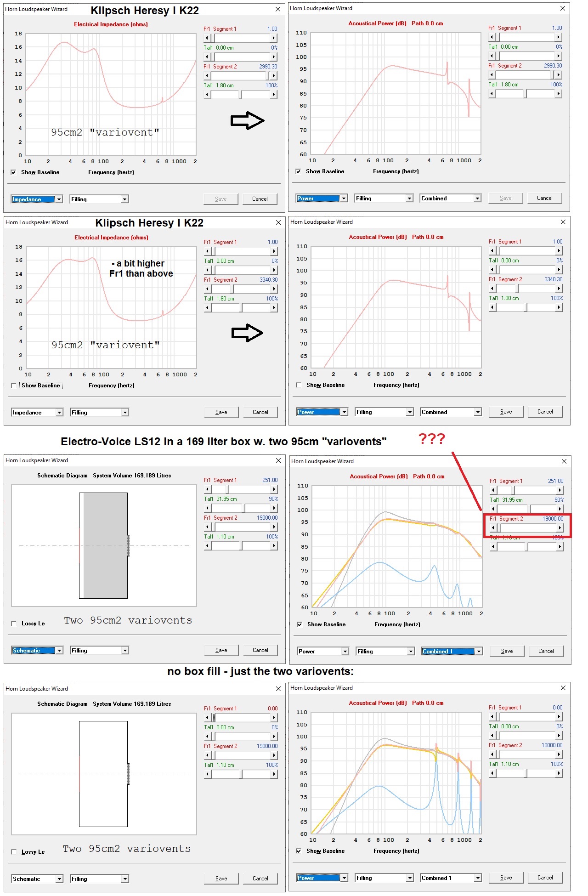Click left arrow of Tal1 1.10 cm slider in empty-box schematic window
The image size is (588, 896).
coord(208,774)
